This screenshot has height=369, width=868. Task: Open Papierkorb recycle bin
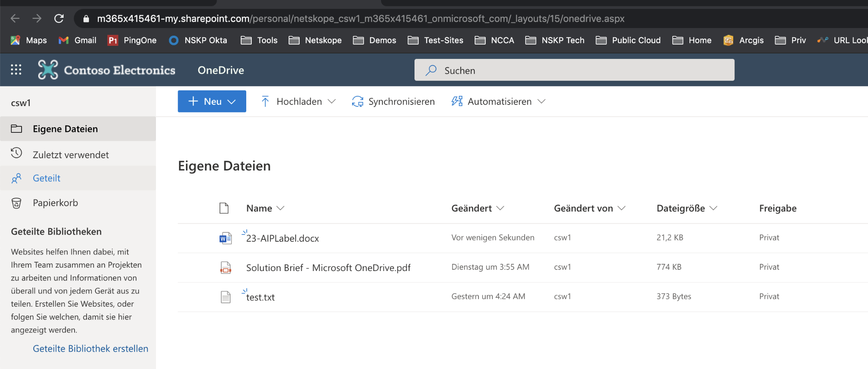point(55,203)
